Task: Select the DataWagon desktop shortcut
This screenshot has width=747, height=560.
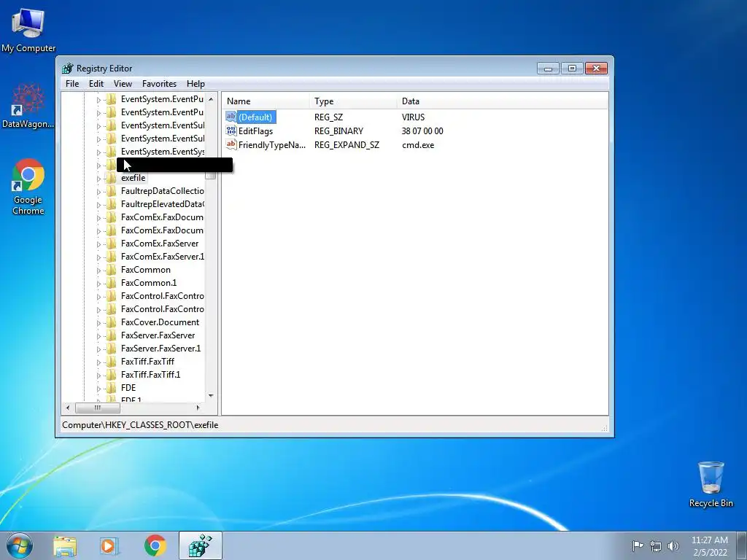Action: (x=28, y=106)
